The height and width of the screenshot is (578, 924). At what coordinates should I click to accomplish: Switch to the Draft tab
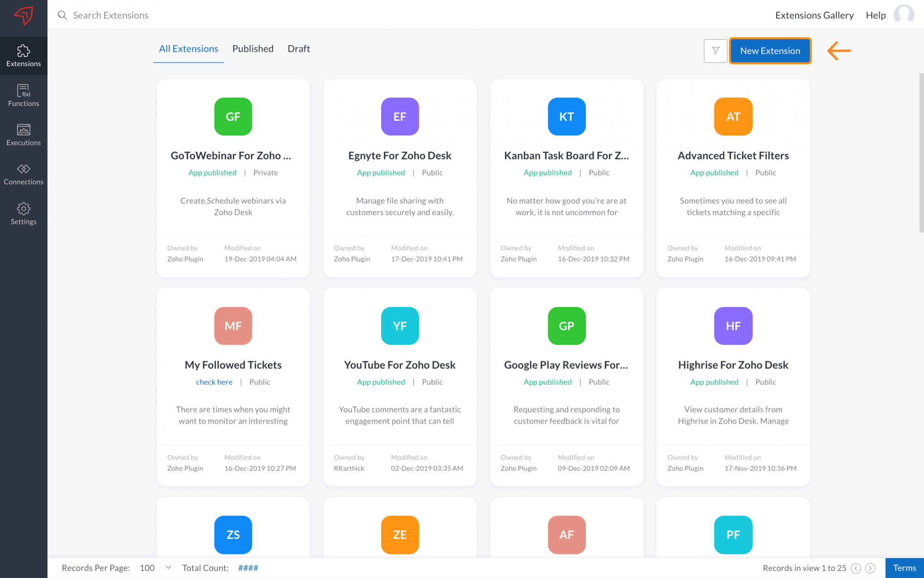tap(298, 49)
